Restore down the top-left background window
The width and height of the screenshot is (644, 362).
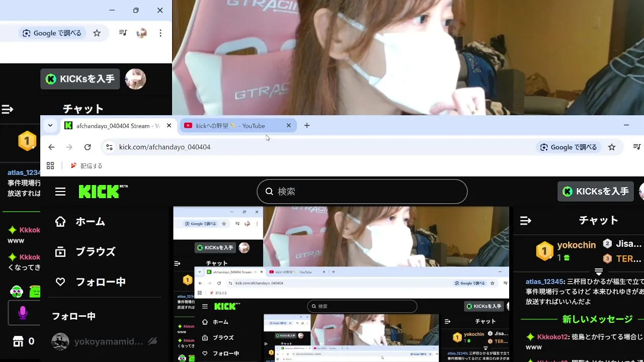pos(136,10)
